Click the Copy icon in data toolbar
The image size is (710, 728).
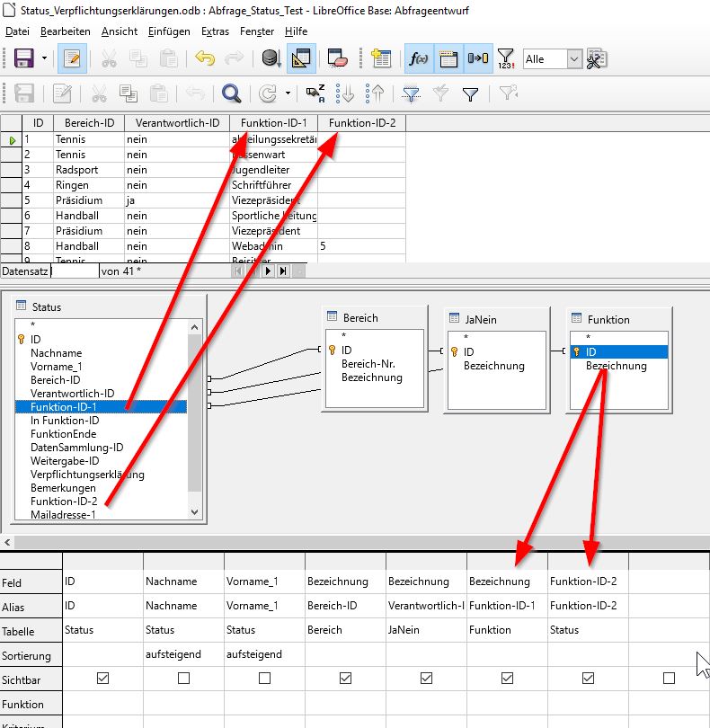pyautogui.click(x=129, y=93)
